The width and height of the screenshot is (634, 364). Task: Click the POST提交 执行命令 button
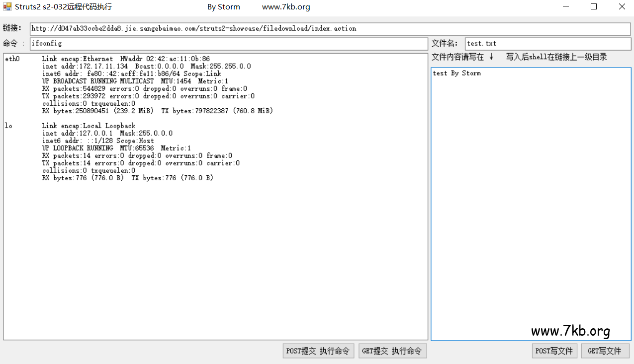pyautogui.click(x=318, y=351)
